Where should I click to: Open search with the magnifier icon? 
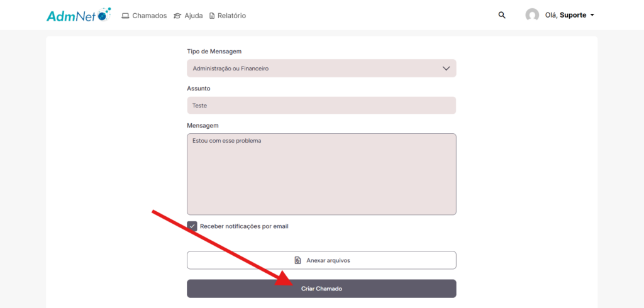pyautogui.click(x=502, y=15)
